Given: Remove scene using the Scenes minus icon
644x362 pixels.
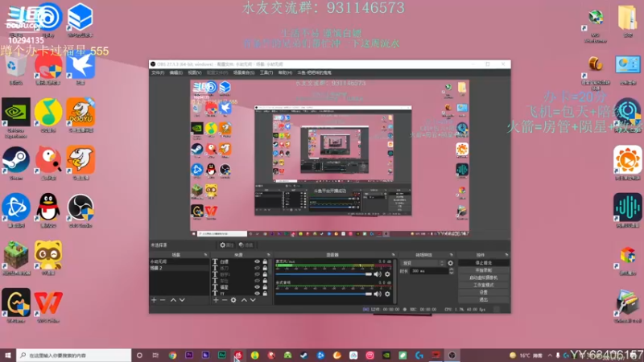Looking at the screenshot, I should (x=163, y=300).
